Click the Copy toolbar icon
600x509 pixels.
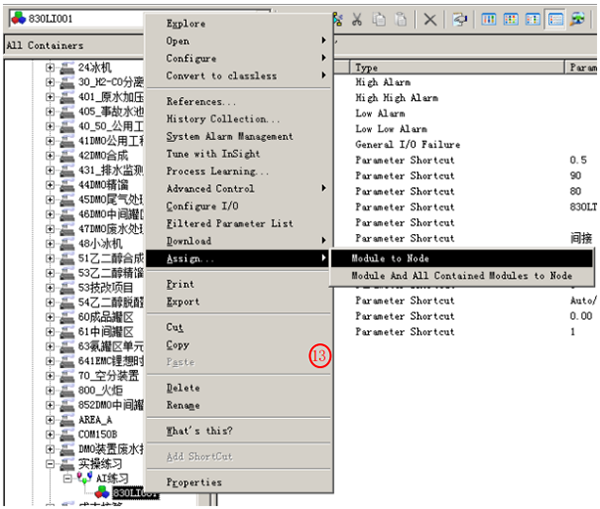[379, 19]
